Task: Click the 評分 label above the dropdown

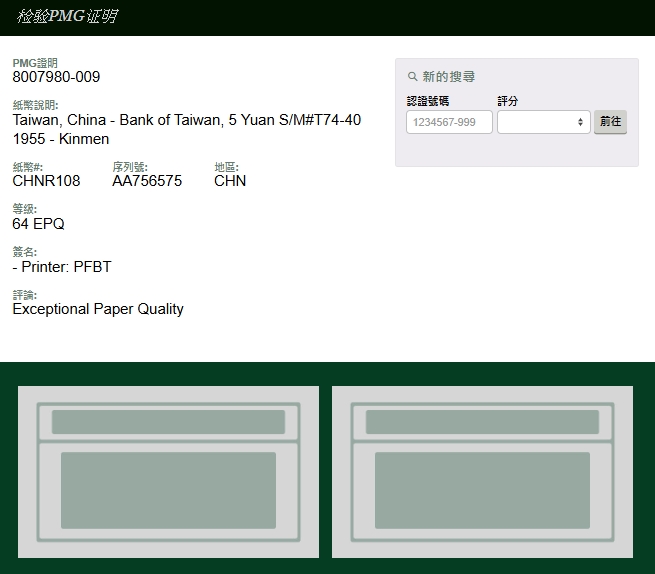Action: click(x=508, y=101)
